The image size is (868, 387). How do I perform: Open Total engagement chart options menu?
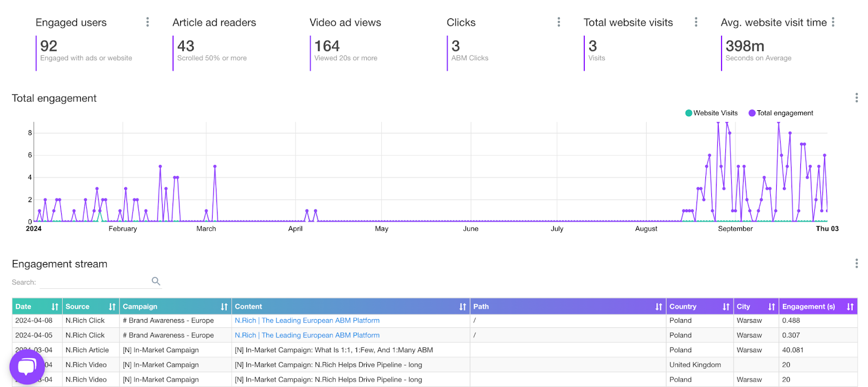point(857,98)
